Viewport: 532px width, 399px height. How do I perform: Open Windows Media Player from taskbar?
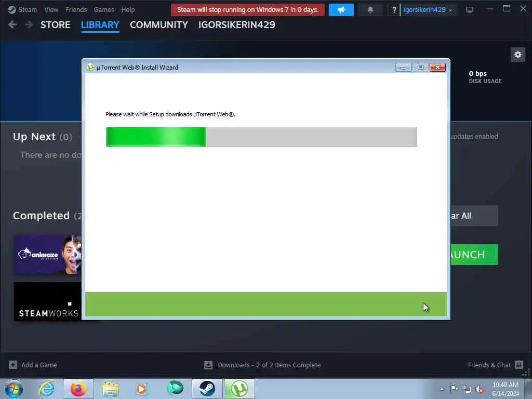pyautogui.click(x=142, y=389)
